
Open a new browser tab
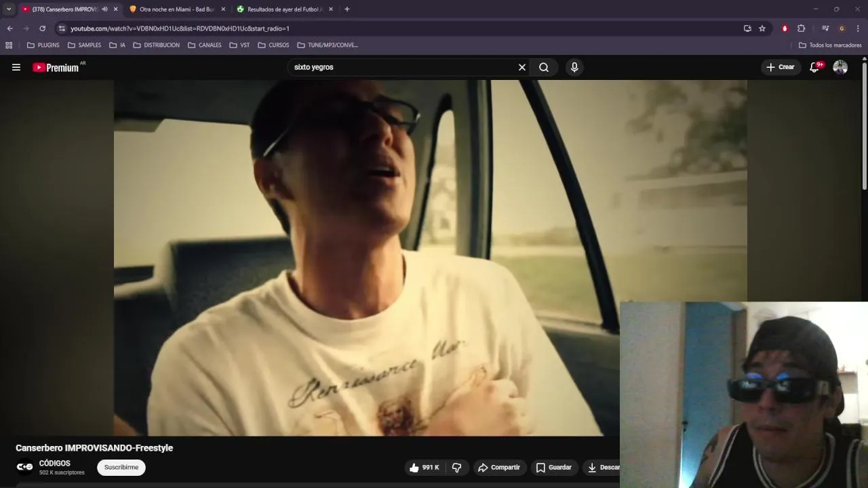tap(347, 9)
